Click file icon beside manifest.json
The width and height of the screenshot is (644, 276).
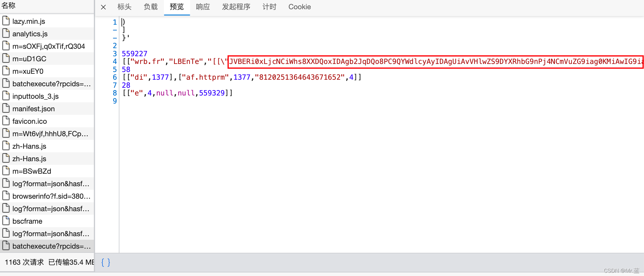(x=6, y=108)
